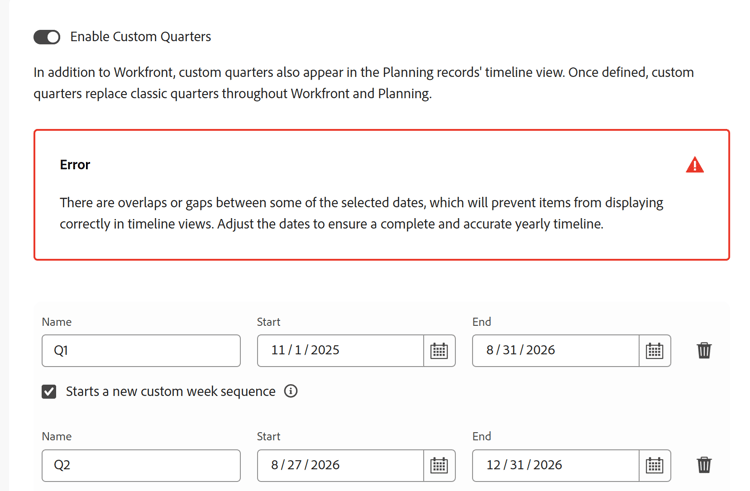750x491 pixels.
Task: Open the Q1 Start date calendar picker
Action: [439, 350]
